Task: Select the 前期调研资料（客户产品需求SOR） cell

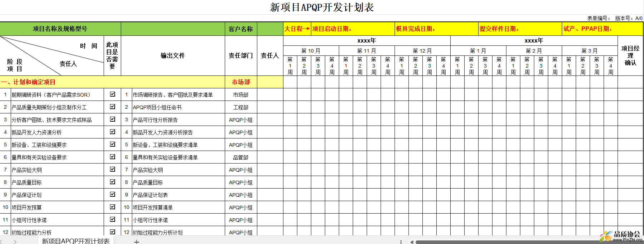Action: point(57,95)
